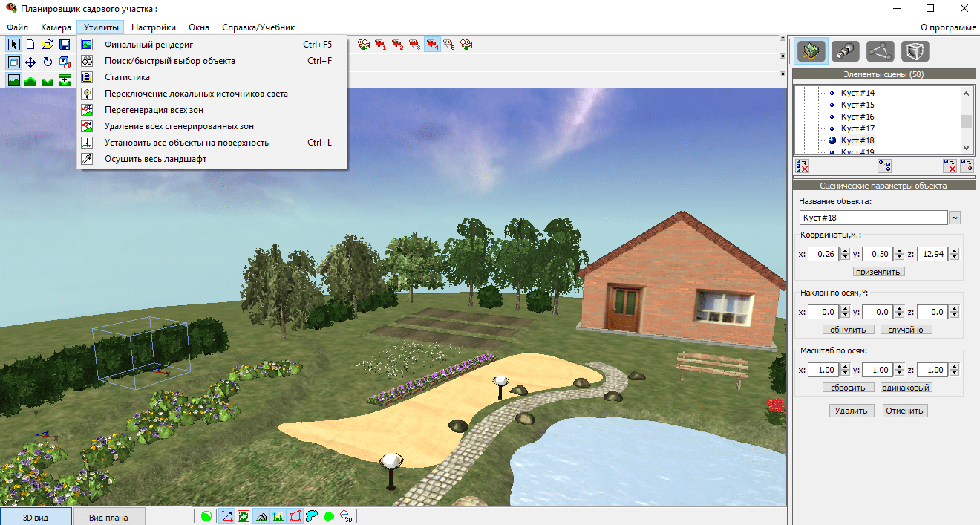Choose Осушить весь ландшафт menu entry

[x=212, y=159]
